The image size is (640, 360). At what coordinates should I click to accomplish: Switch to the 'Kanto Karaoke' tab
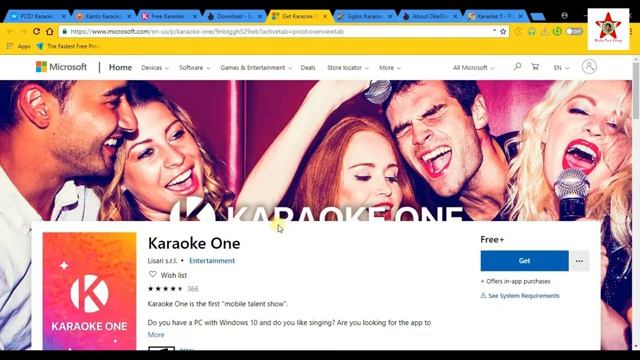103,16
